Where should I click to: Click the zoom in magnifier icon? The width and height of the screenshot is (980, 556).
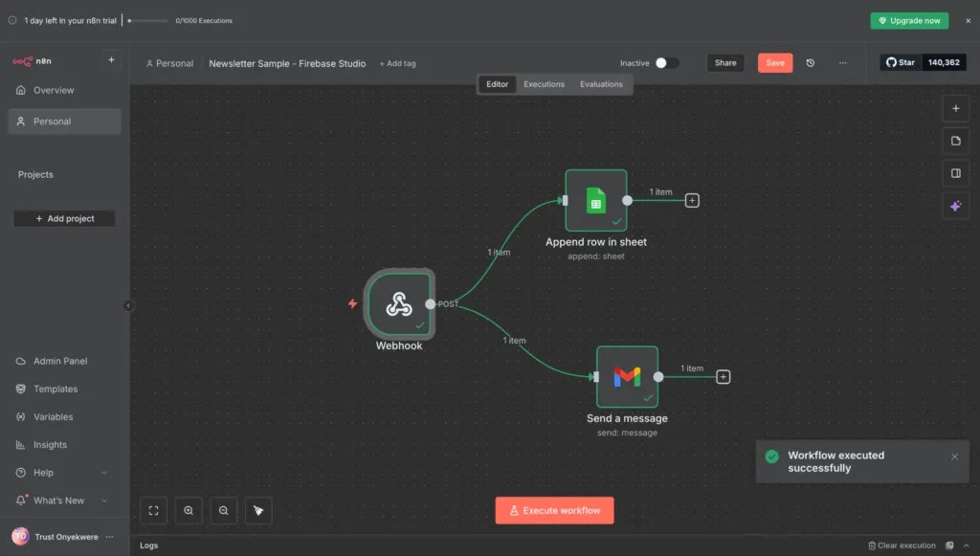click(x=189, y=511)
